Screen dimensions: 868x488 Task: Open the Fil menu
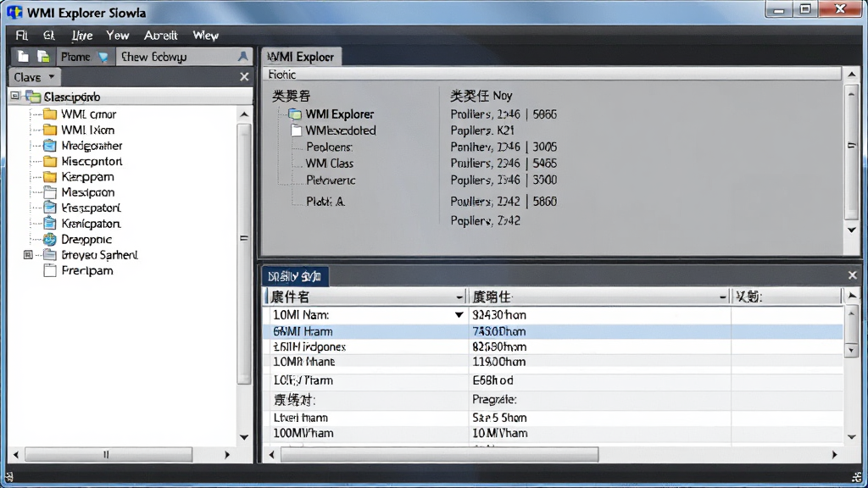click(21, 36)
